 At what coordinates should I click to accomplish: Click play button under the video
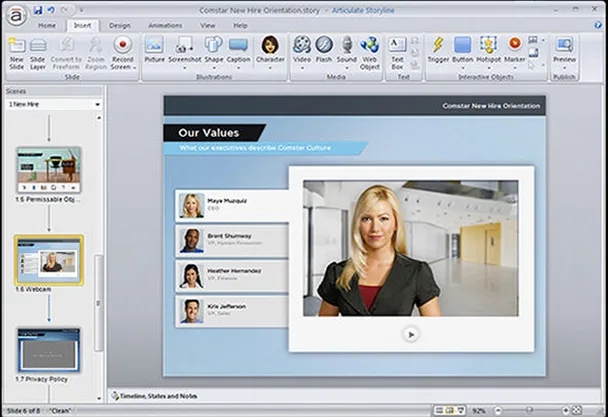coord(411,334)
